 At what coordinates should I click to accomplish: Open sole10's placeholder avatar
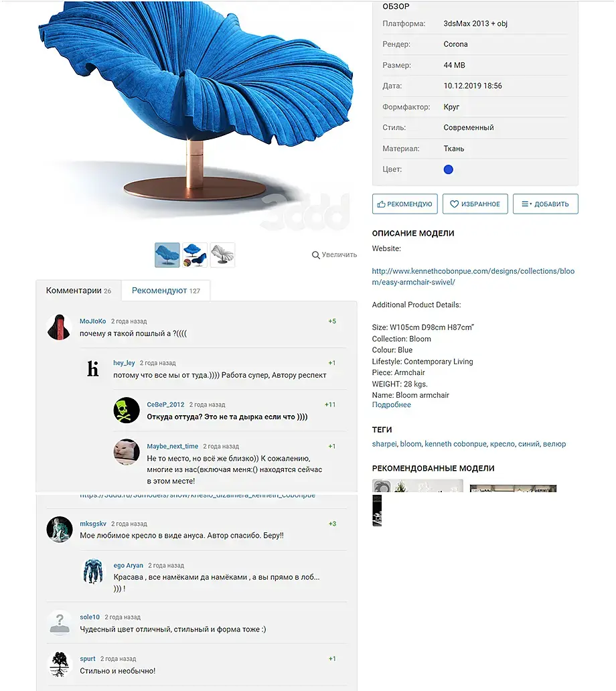point(60,623)
